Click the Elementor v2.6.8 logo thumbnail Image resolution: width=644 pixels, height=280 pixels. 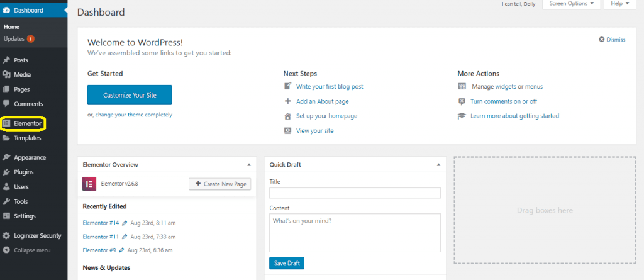[89, 184]
